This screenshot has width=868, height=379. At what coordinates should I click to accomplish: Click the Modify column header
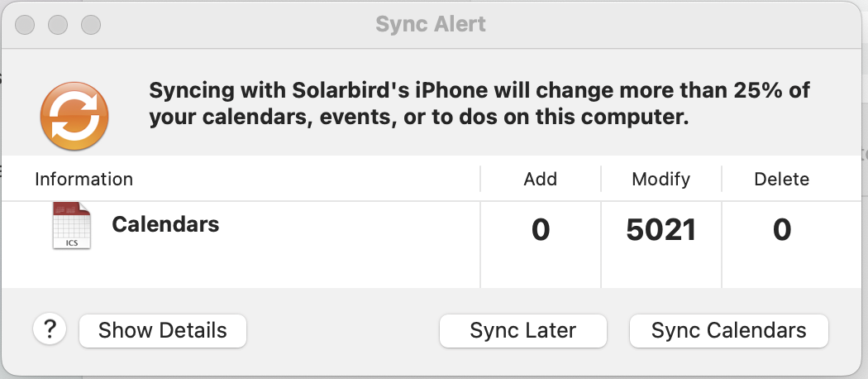(661, 179)
